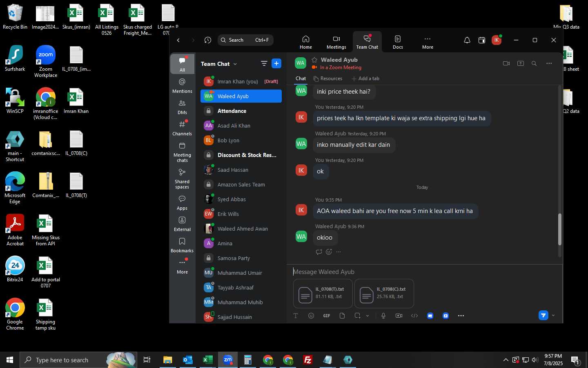
Task: Open chat with Asad Ali Khan
Action: click(x=241, y=126)
